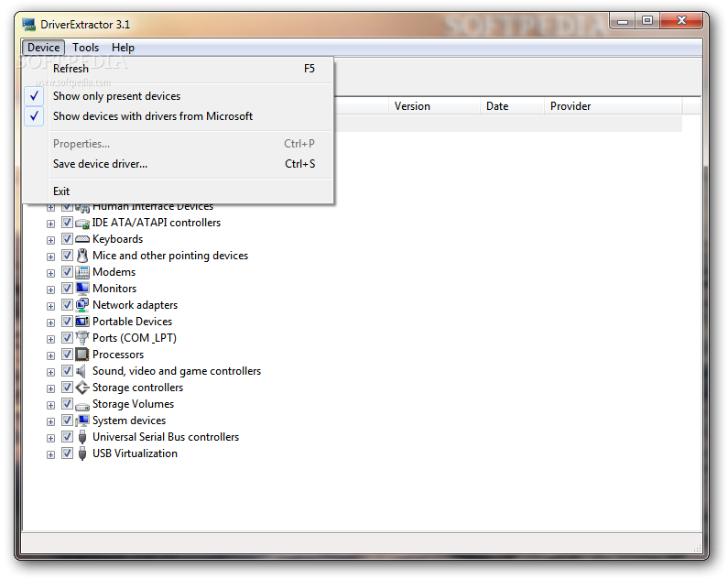Uncheck the System devices checkbox
The height and width of the screenshot is (579, 728).
tap(67, 421)
